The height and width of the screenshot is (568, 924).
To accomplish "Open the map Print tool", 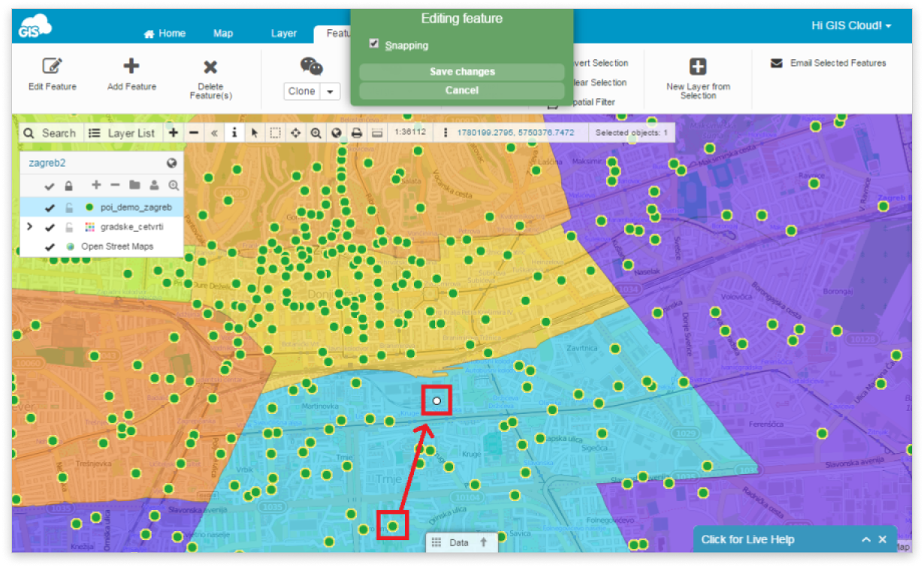I will (x=356, y=133).
